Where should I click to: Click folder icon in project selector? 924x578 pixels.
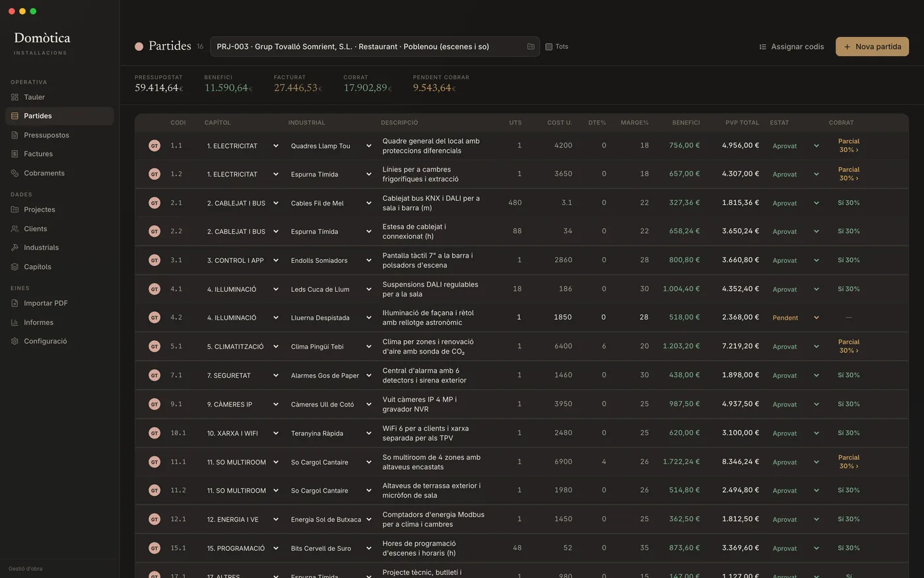(x=531, y=47)
